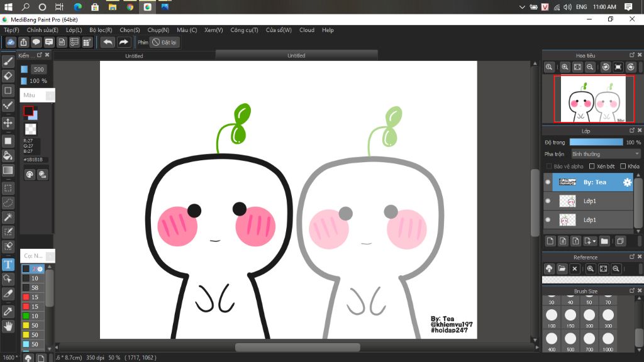The width and height of the screenshot is (644, 362).
Task: Toggle the Bảo vệ alpha checkbox
Action: [x=548, y=166]
